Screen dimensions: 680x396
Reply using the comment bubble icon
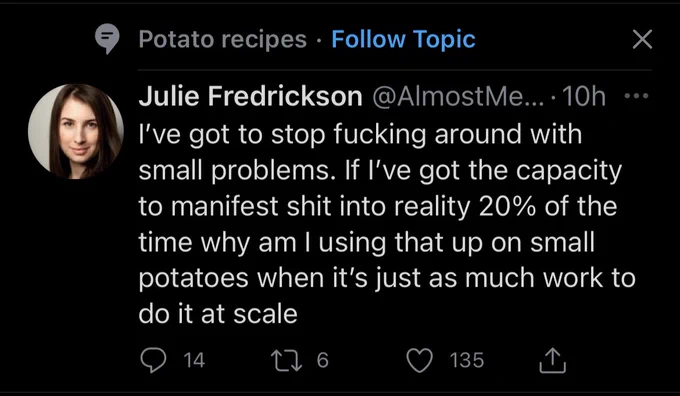154,360
